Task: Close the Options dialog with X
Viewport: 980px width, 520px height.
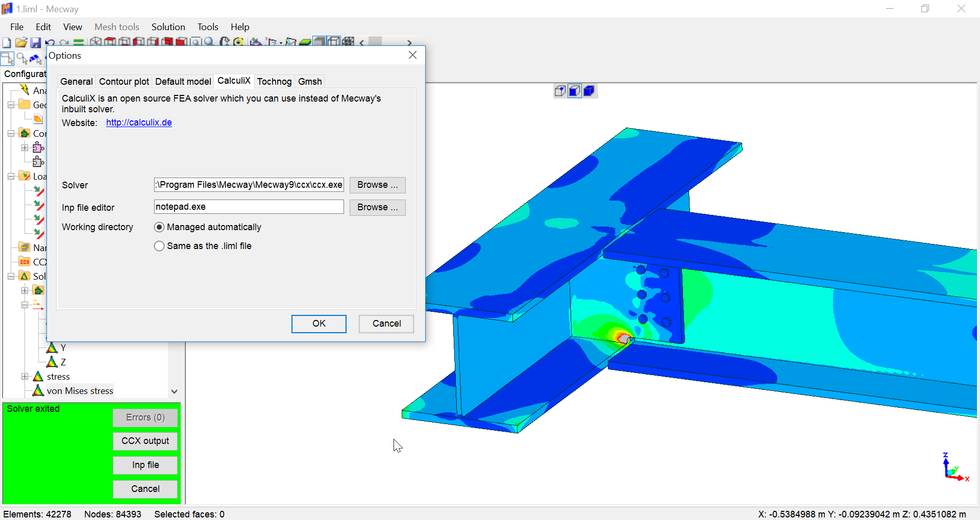Action: tap(413, 55)
